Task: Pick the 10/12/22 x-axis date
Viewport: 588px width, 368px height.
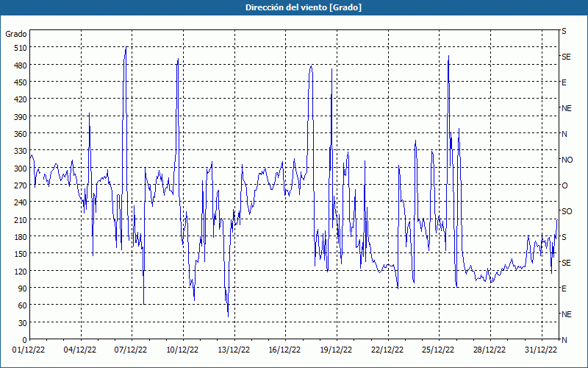Action: pyautogui.click(x=182, y=350)
